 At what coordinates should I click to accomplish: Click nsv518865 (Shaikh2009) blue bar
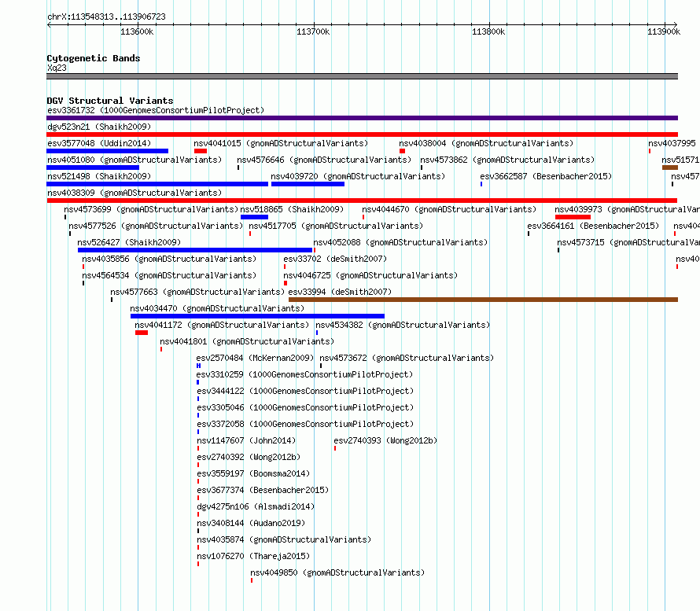(255, 217)
